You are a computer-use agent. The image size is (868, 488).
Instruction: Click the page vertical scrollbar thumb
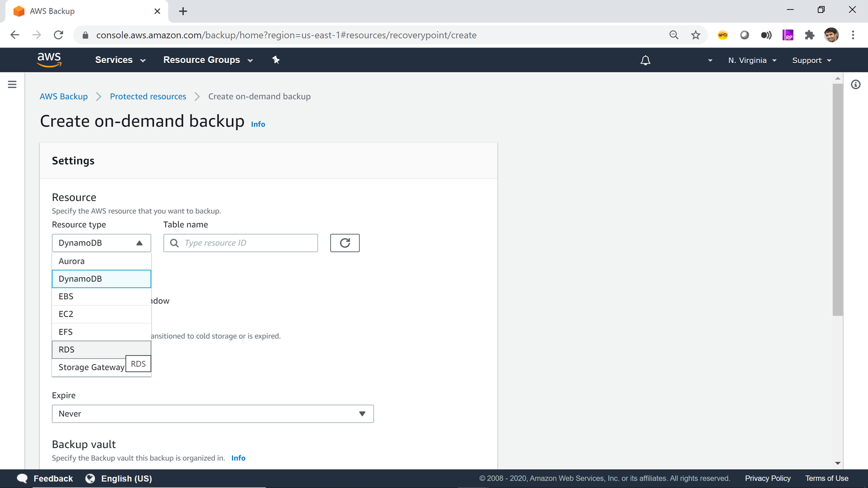838,200
